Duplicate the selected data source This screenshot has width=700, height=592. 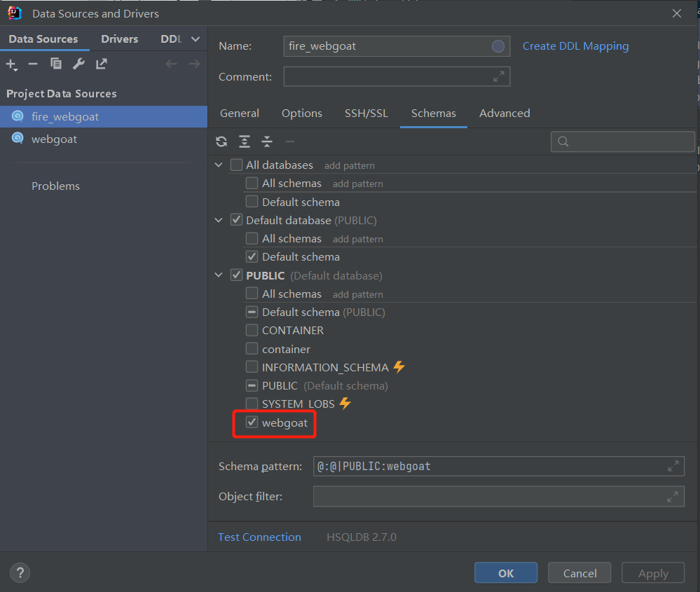pos(56,64)
